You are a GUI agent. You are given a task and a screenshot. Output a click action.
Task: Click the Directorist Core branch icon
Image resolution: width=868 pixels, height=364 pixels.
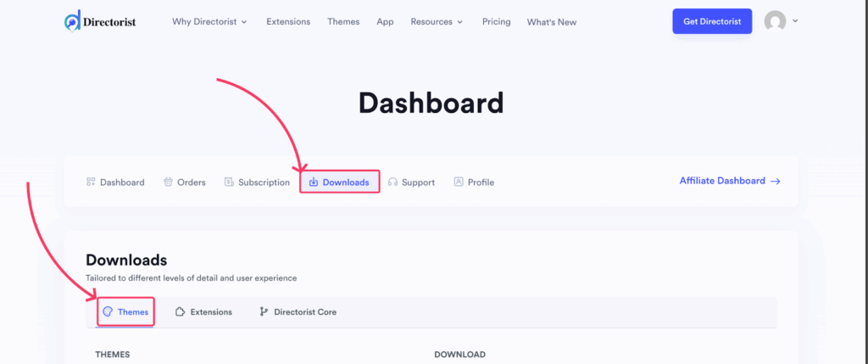pos(264,312)
